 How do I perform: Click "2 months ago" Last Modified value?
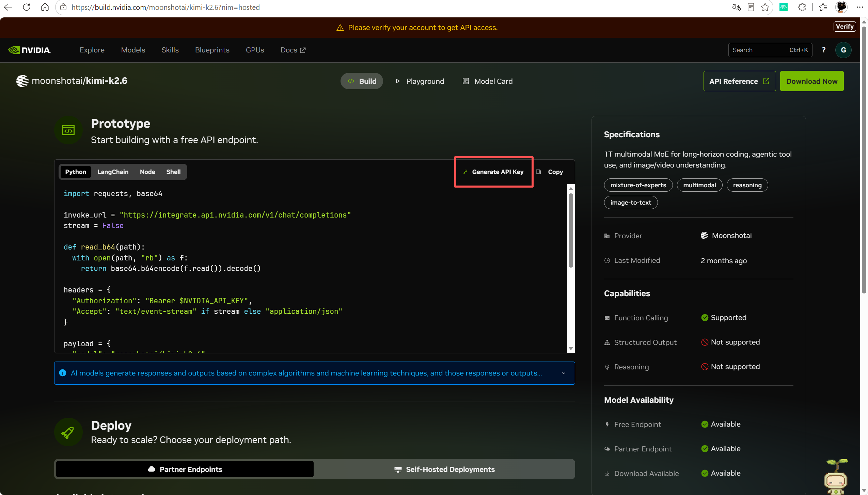pyautogui.click(x=724, y=261)
